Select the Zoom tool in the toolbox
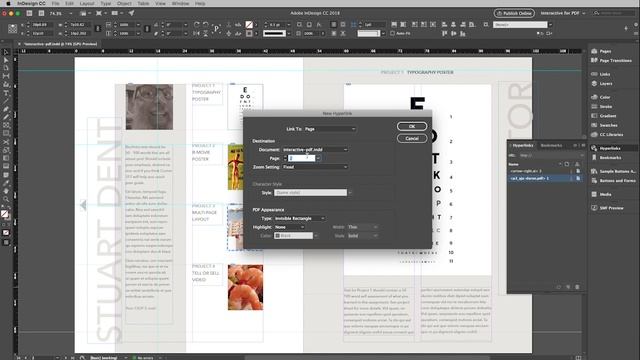Screen dimensions: 640x360 6,199
